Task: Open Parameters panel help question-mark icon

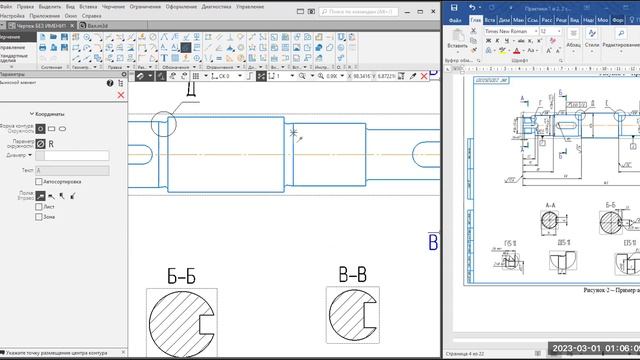Action: point(110,83)
